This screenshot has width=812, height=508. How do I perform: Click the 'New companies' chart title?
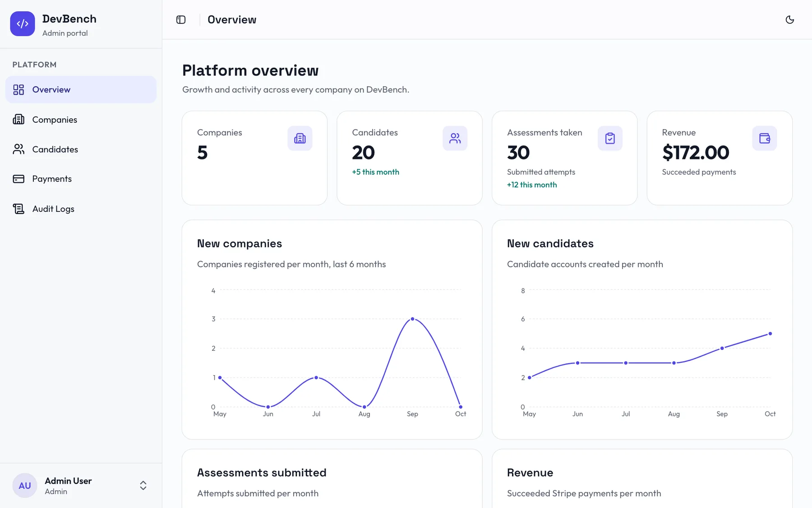coord(240,243)
